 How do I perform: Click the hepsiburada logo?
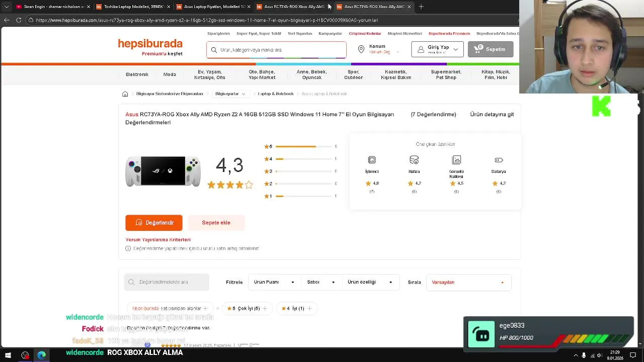pyautogui.click(x=150, y=44)
